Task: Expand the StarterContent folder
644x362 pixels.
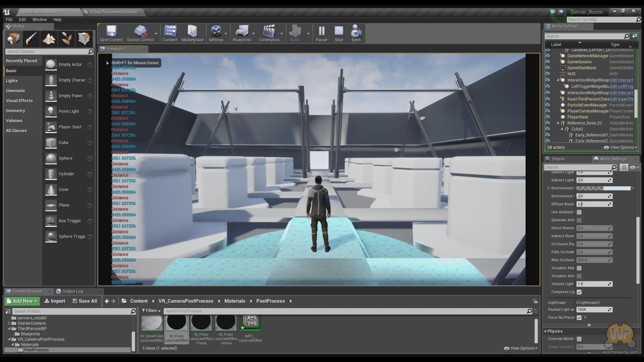Action: (9, 323)
